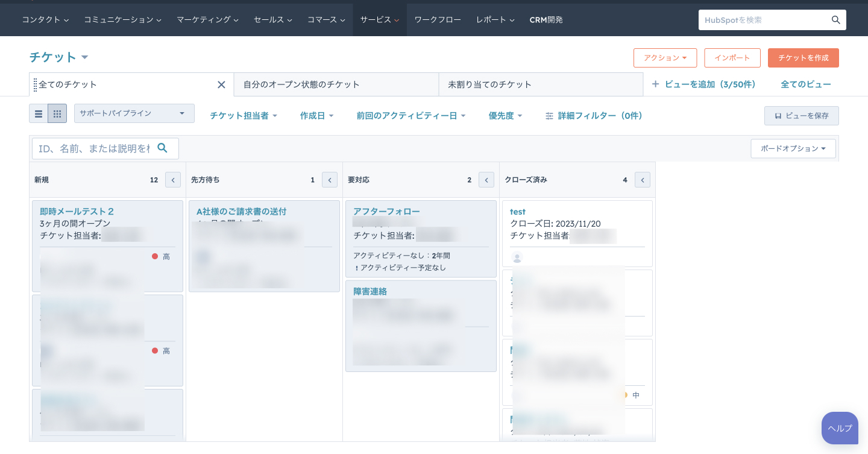
Task: Click the 新規 count 12
Action: 154,180
